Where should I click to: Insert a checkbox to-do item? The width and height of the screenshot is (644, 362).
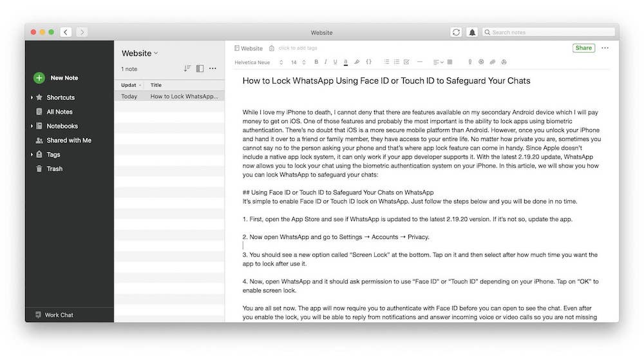406,62
